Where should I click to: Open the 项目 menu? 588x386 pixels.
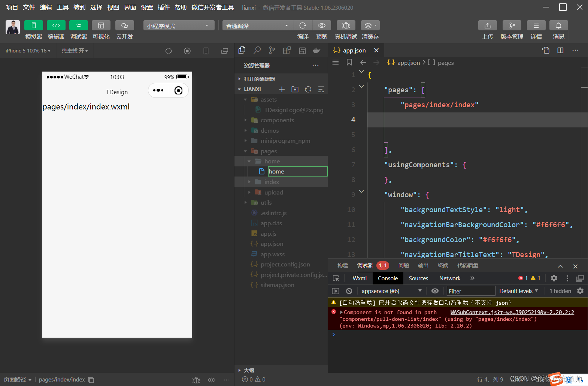click(12, 7)
